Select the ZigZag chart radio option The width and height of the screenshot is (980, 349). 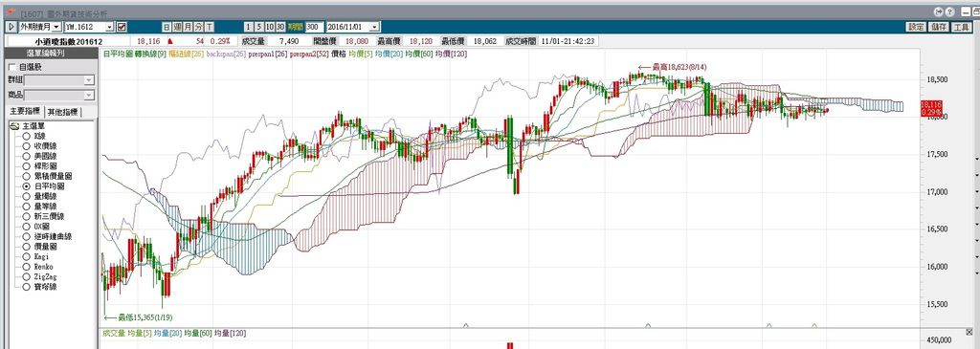tap(26, 276)
